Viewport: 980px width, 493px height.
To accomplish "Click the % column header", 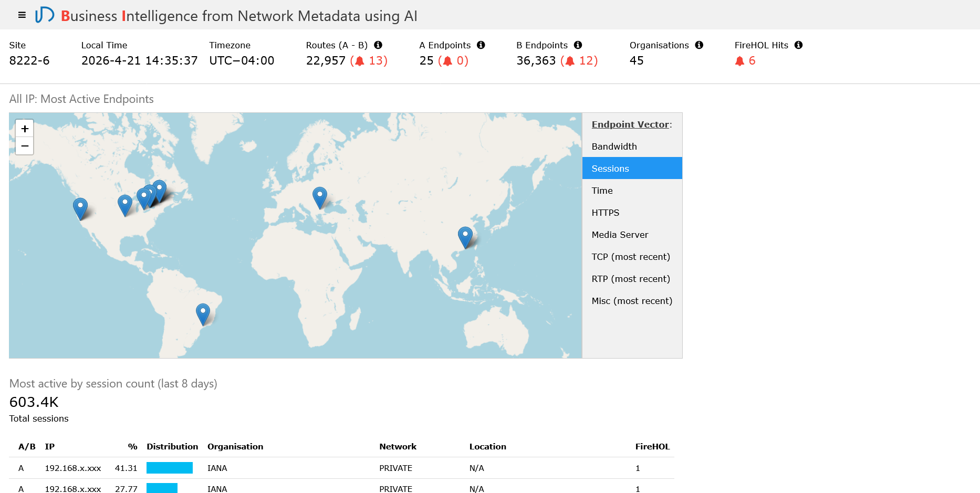I will (x=132, y=447).
